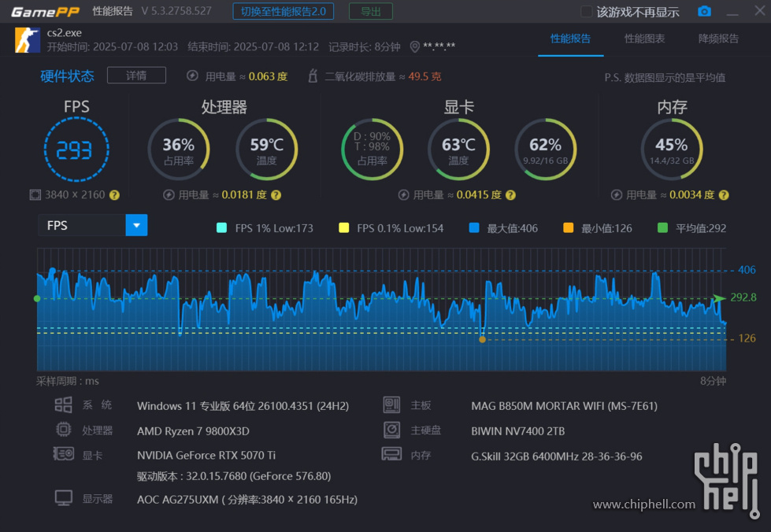Click the driver version 32.0.15.7680 text
Viewport: 771px width, 532px height.
(234, 476)
